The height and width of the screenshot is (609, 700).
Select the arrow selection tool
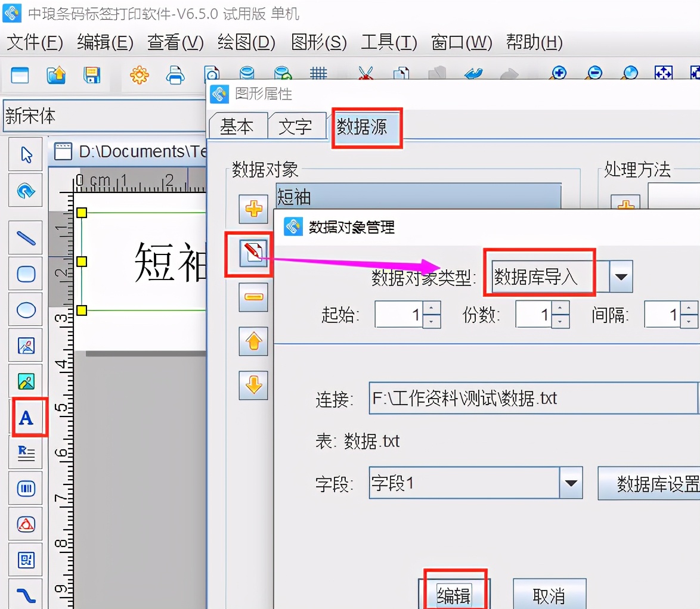click(25, 153)
